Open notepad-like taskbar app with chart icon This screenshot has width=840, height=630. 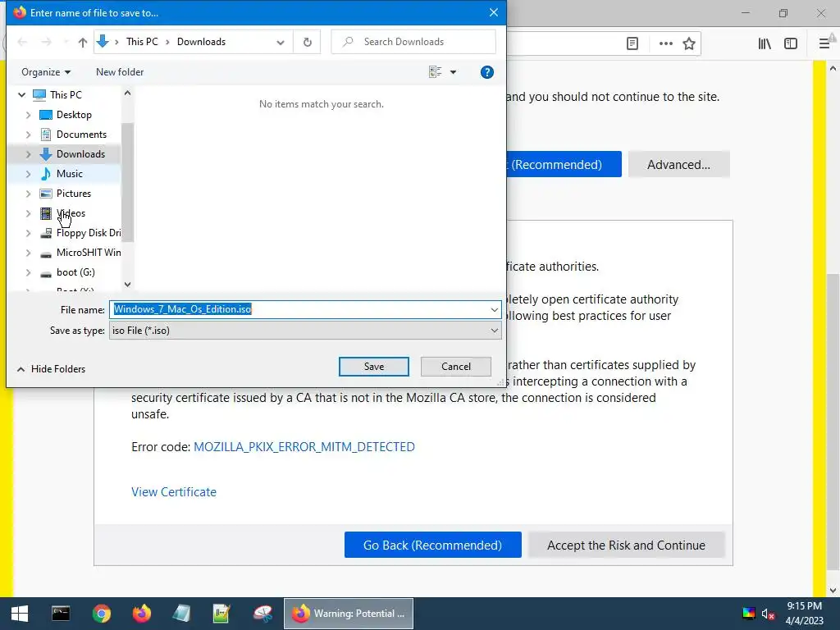coord(221,614)
